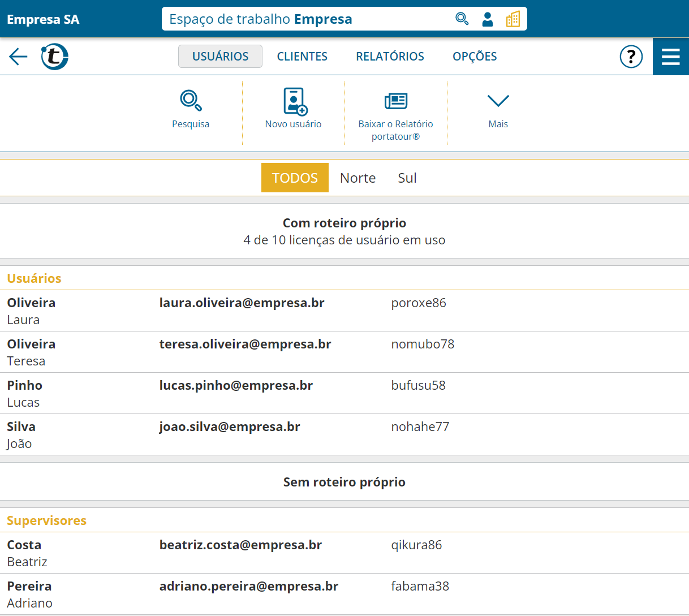Filter users by Norte
The image size is (689, 616).
[x=358, y=178]
